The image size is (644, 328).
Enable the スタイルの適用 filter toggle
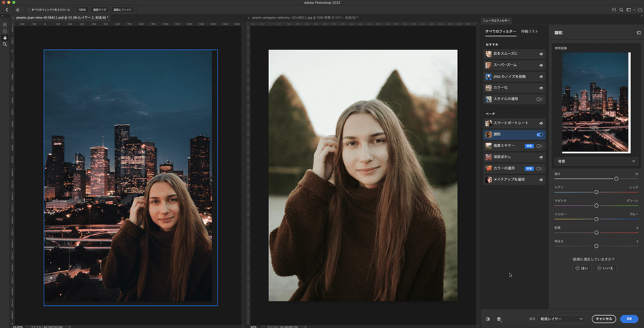(x=540, y=99)
